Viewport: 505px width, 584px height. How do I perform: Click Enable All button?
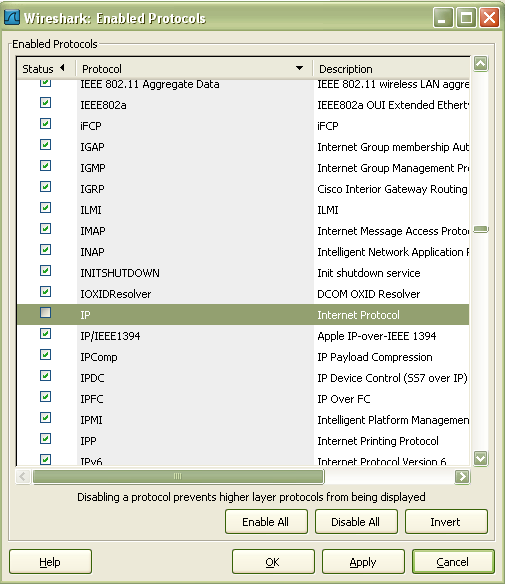click(266, 522)
